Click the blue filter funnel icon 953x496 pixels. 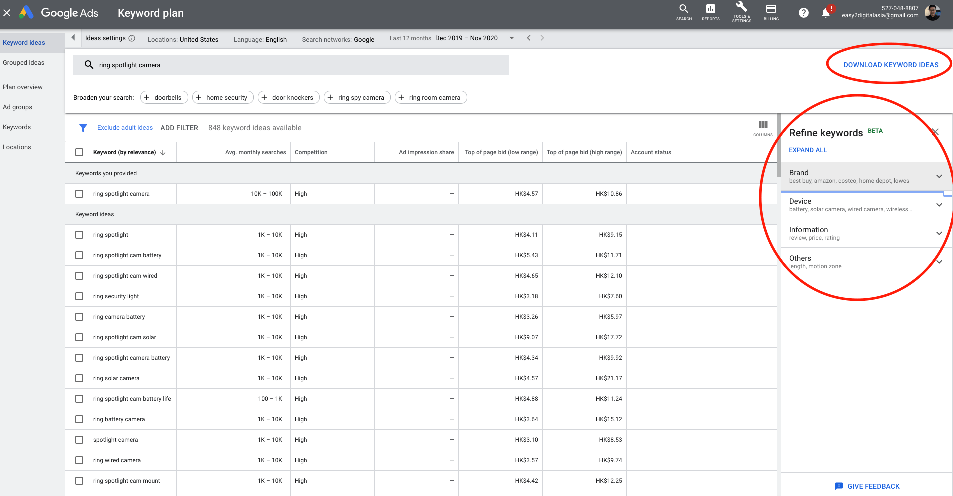coord(83,128)
